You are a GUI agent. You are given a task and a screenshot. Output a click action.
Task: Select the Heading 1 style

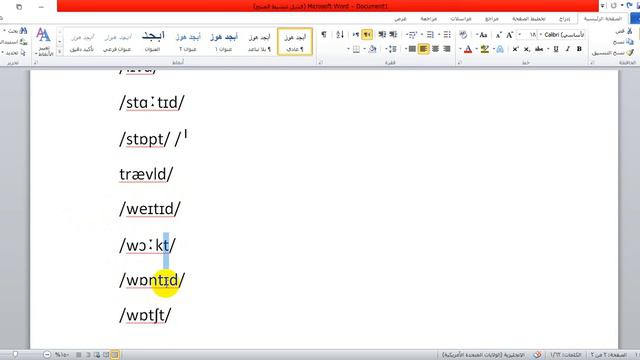[x=224, y=41]
